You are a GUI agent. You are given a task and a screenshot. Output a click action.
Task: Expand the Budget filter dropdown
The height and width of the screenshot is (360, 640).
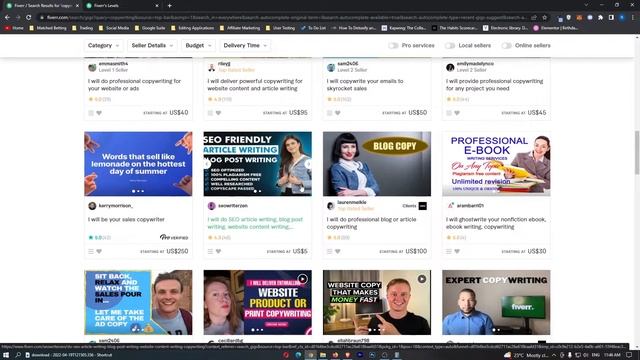pyautogui.click(x=198, y=45)
